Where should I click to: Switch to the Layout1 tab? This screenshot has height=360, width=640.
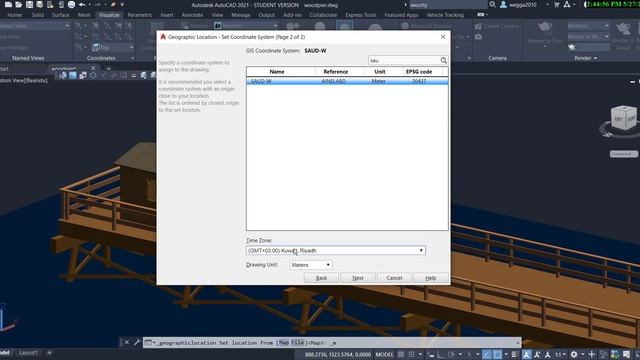(28, 353)
